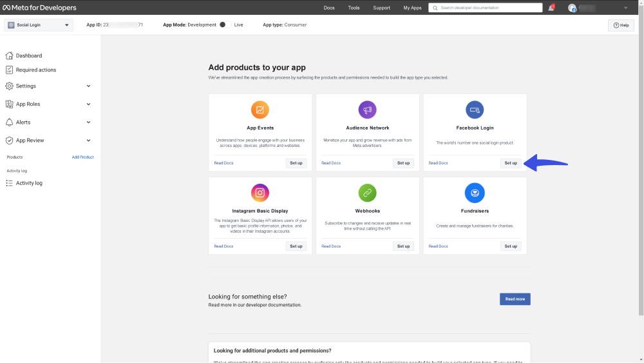This screenshot has height=363, width=644.
Task: Open Activity log page in sidebar
Action: (29, 183)
